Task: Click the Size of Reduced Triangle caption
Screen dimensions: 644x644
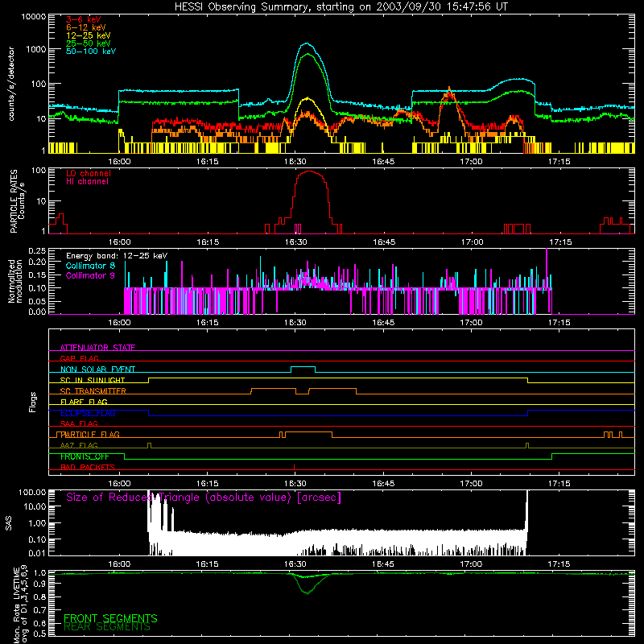Action: 204,497
